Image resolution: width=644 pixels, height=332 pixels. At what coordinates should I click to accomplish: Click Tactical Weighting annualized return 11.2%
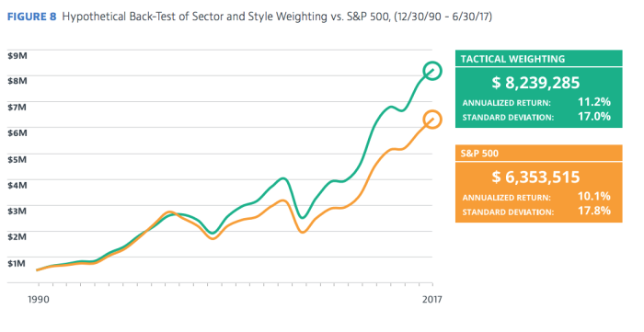[594, 102]
